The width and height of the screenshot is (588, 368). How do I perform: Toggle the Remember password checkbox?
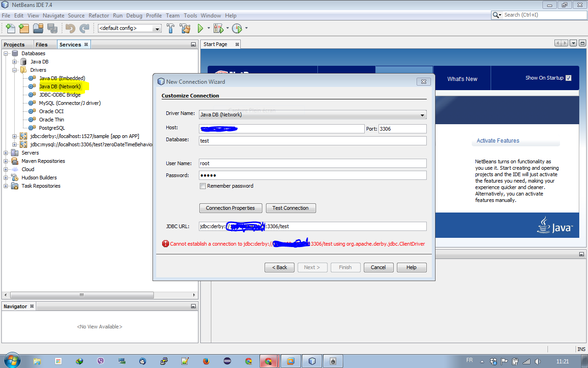[203, 186]
